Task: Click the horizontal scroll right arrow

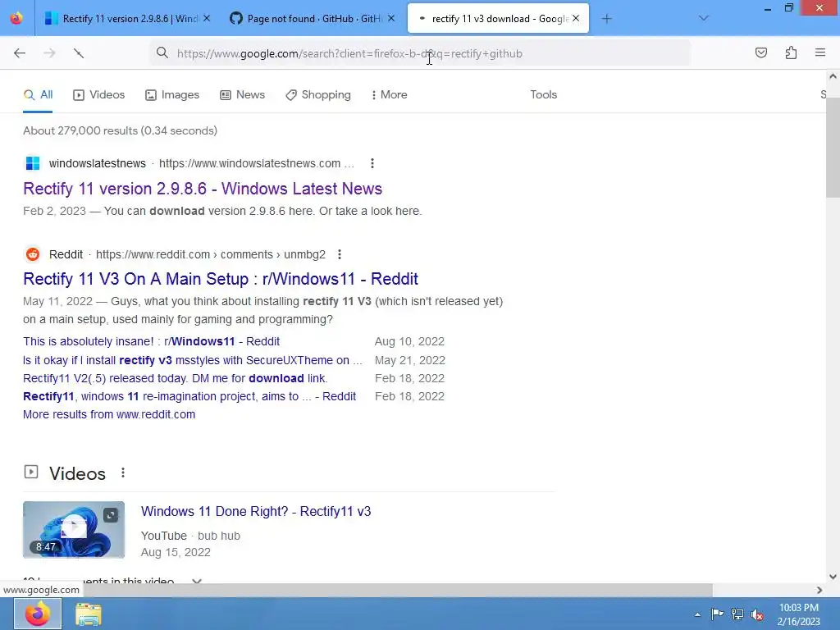Action: (819, 591)
